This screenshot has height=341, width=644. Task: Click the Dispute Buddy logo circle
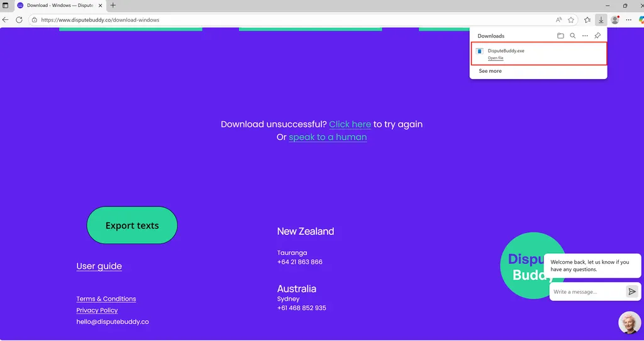[x=532, y=265]
